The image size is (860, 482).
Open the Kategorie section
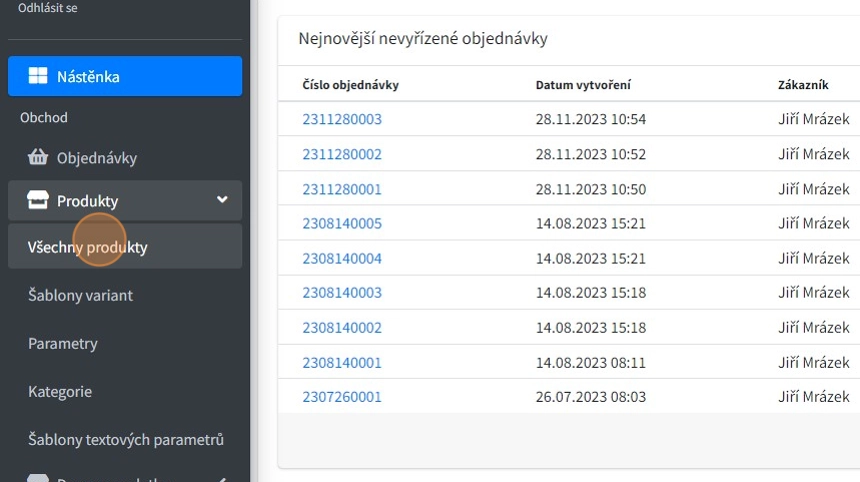click(x=60, y=391)
